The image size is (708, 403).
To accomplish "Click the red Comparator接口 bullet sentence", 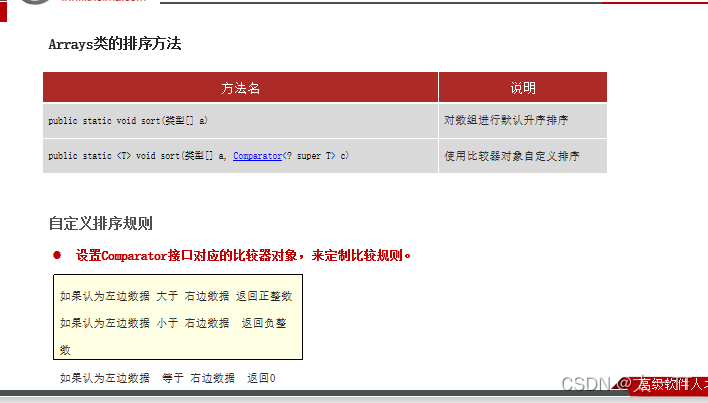I will click(243, 255).
